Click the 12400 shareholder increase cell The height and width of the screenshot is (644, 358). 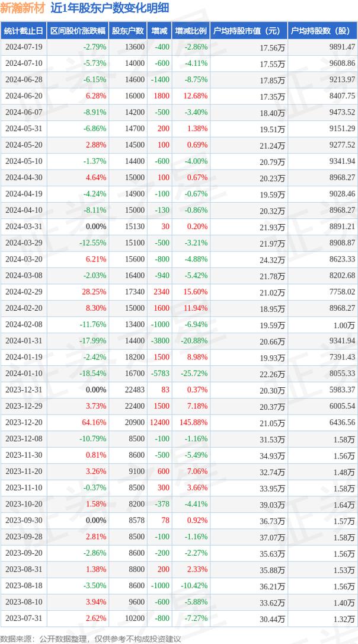[160, 421]
